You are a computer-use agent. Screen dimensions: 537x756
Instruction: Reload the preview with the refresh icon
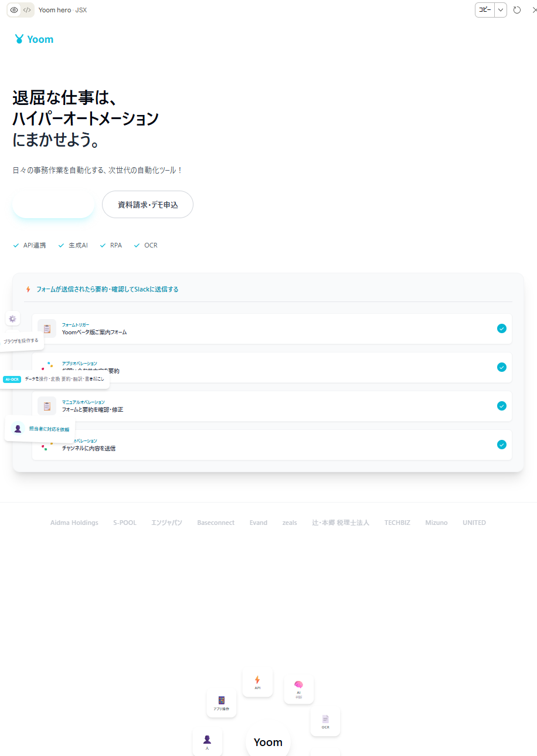517,10
